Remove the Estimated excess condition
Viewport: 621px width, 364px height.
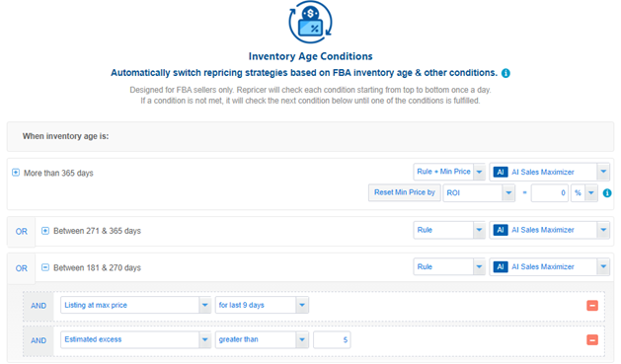pos(592,340)
